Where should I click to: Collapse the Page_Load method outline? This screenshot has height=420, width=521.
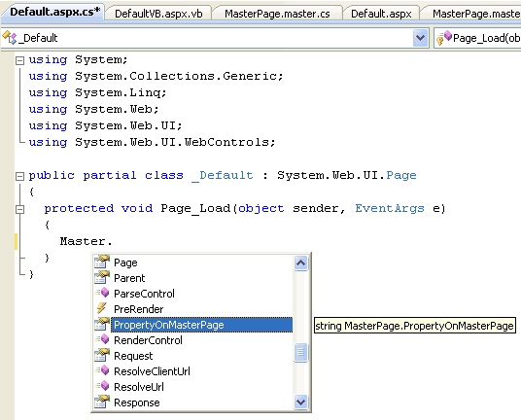click(x=20, y=209)
